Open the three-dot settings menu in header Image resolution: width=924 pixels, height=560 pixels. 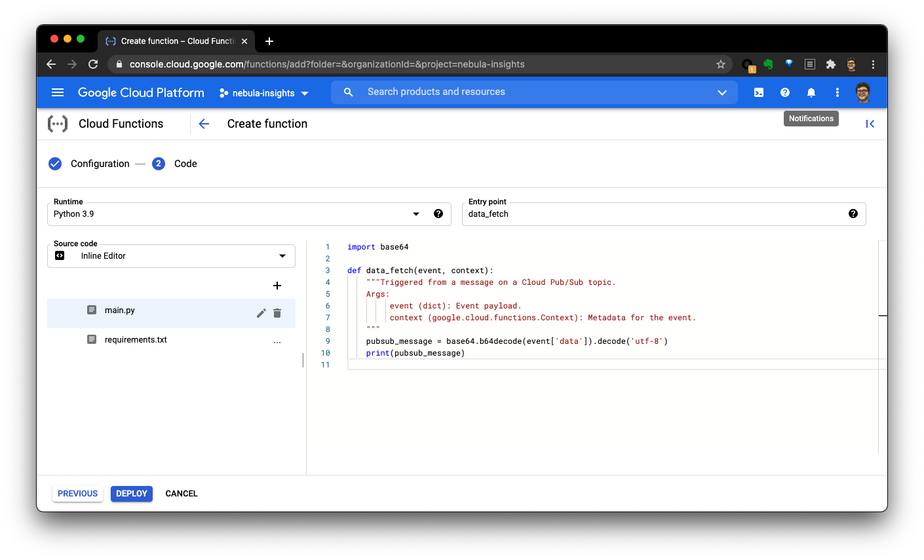tap(837, 92)
